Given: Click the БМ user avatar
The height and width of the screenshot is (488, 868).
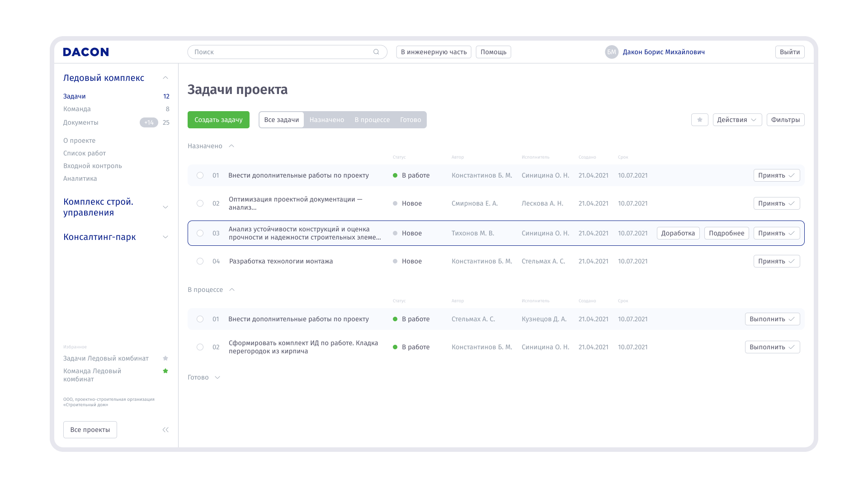Looking at the screenshot, I should coord(611,52).
